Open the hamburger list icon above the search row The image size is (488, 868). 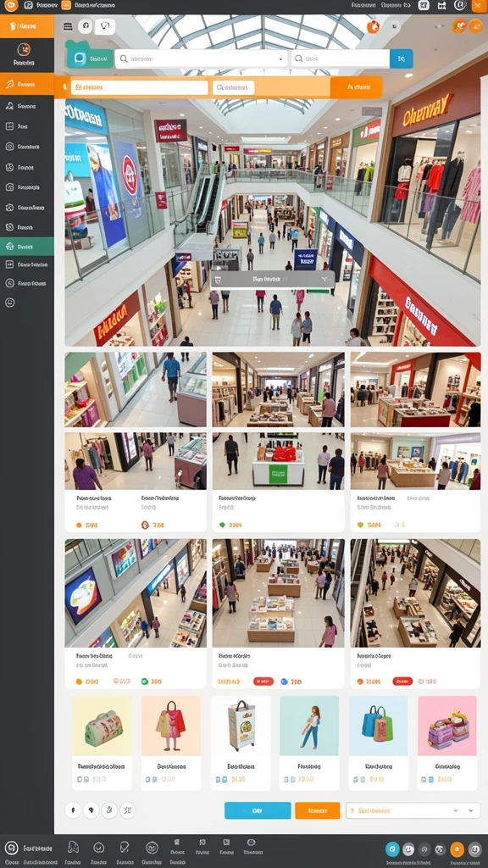(x=68, y=26)
